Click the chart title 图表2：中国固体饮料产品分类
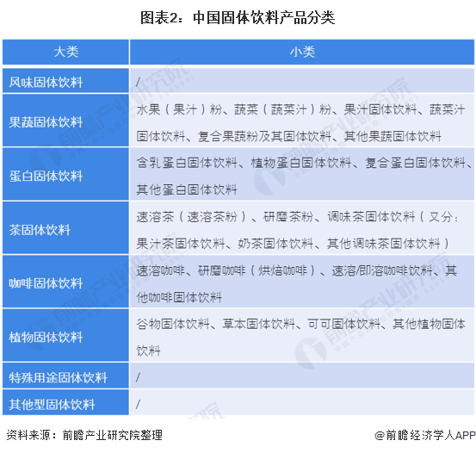 238,17
